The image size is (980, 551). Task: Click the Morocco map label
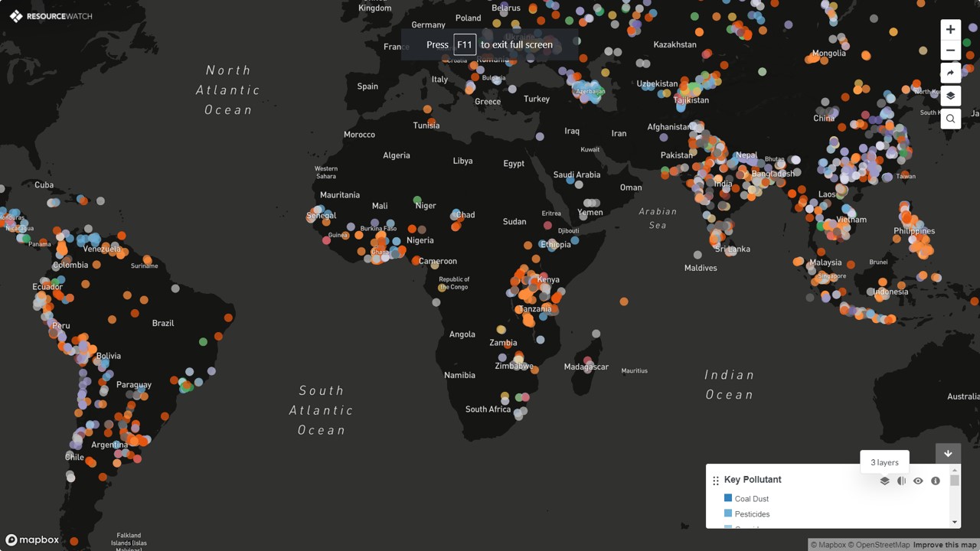(359, 135)
